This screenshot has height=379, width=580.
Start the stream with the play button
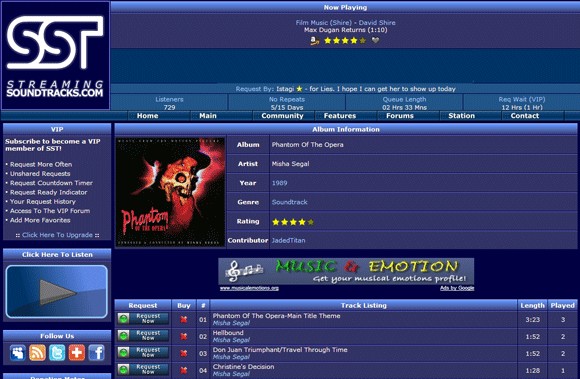tap(57, 292)
